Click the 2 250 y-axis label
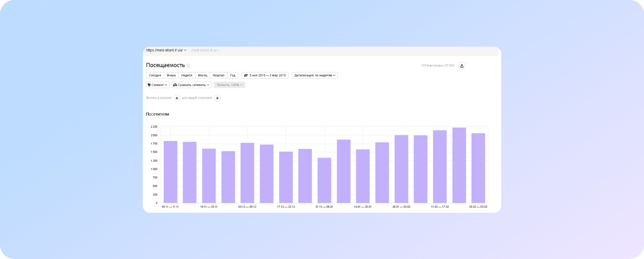The height and width of the screenshot is (259, 644). pyautogui.click(x=154, y=127)
